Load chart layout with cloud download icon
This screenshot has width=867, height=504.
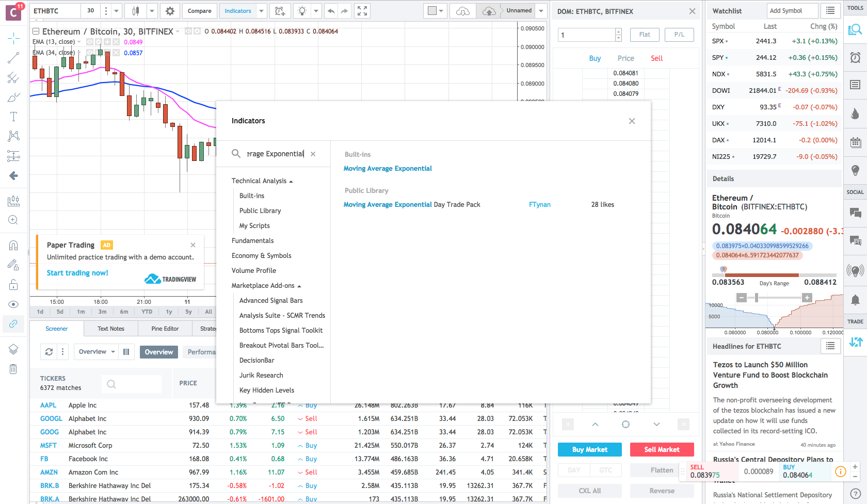tap(463, 11)
